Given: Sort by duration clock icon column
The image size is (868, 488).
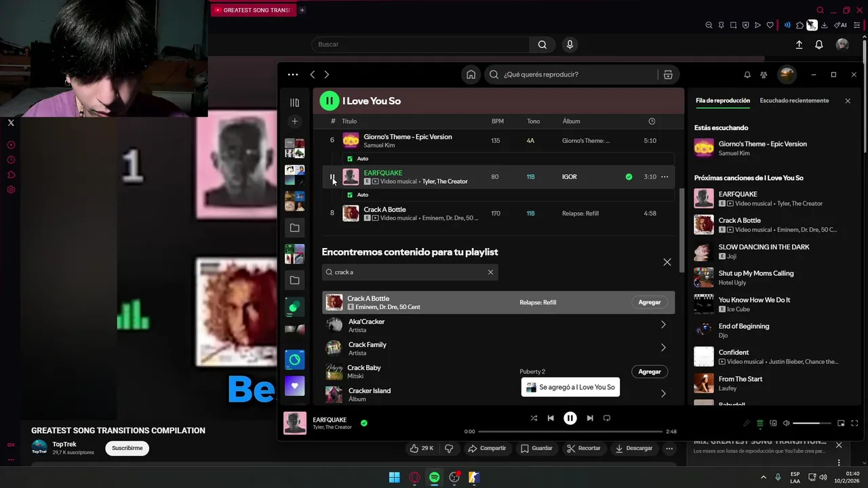Looking at the screenshot, I should click(652, 121).
